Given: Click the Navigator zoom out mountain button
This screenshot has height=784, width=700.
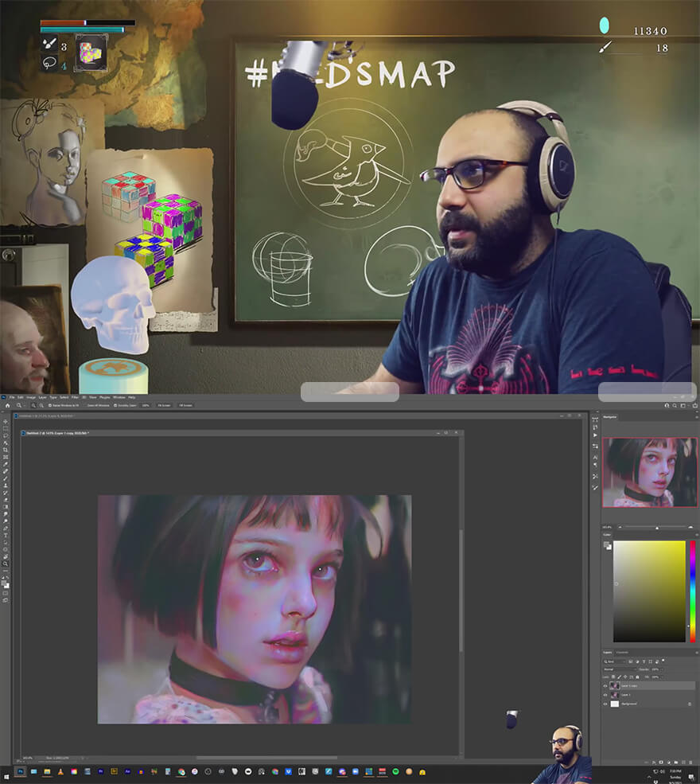Looking at the screenshot, I should [620, 527].
